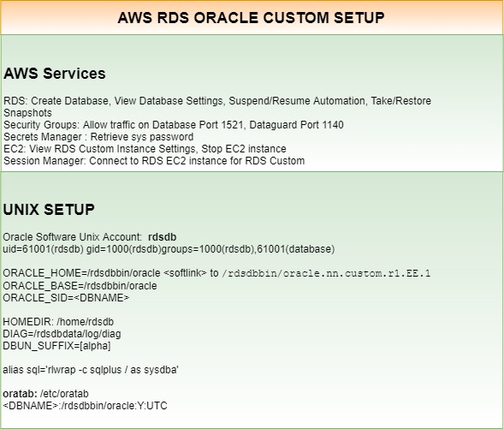
Task: Select the DIAG=/rdsdbdata/log/diag line
Action: (62, 333)
